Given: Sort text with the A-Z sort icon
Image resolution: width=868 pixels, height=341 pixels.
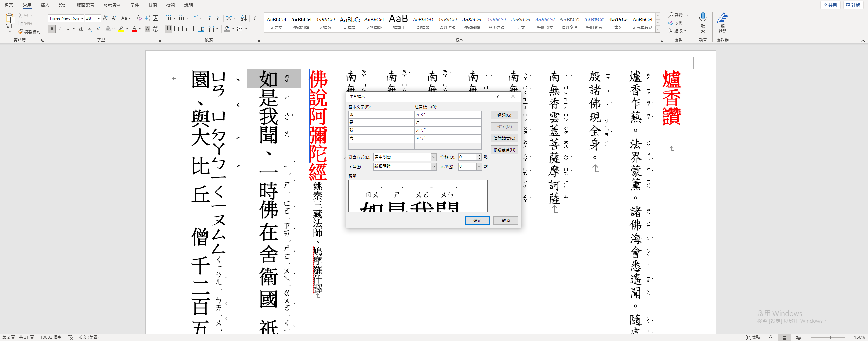Looking at the screenshot, I should tap(244, 18).
